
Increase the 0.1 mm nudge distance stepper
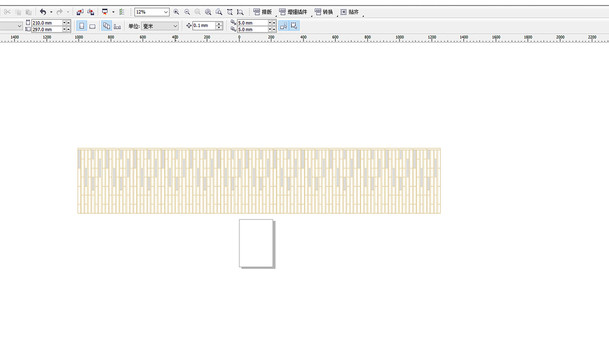coord(219,24)
